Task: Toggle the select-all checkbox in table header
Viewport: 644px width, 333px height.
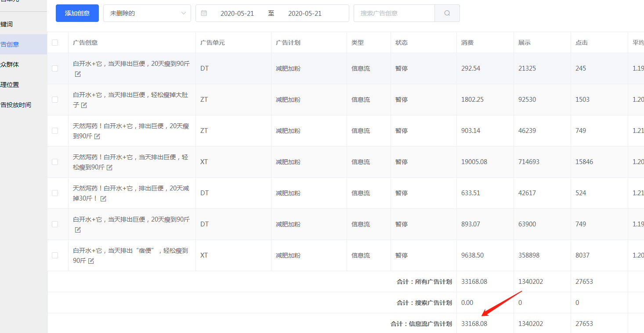Action: point(55,43)
